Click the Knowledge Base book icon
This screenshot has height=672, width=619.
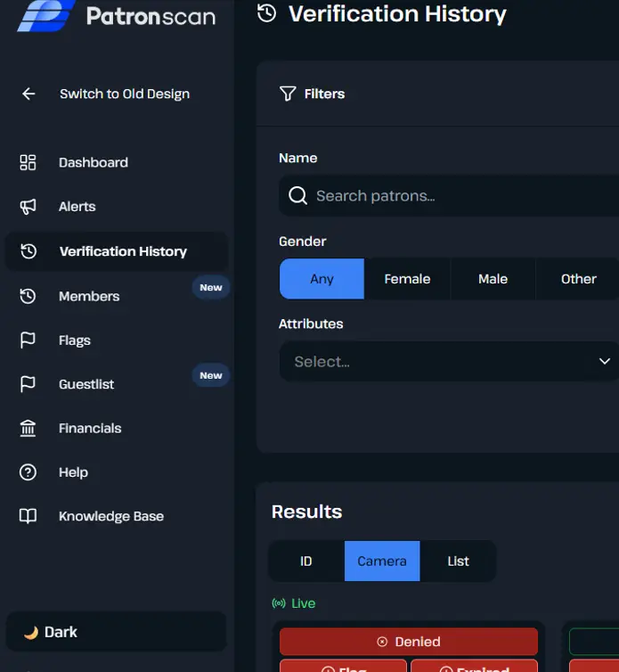point(28,516)
